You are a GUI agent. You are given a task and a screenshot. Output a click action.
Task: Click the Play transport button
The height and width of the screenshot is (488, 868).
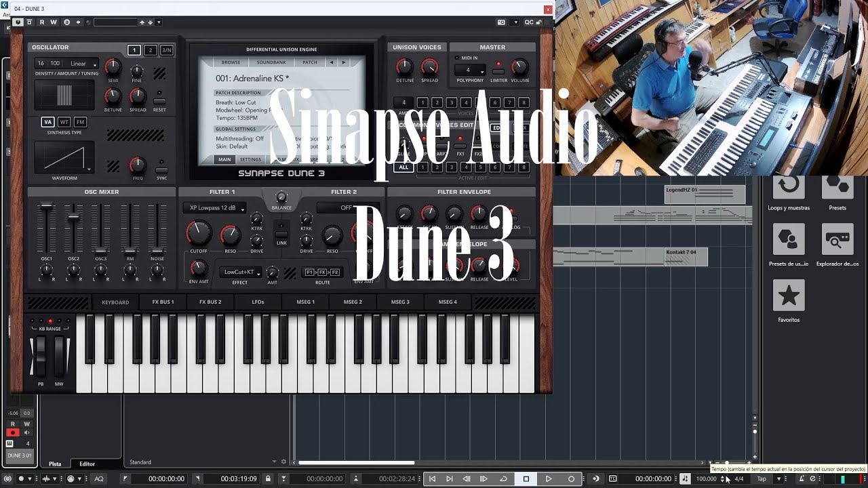point(549,479)
